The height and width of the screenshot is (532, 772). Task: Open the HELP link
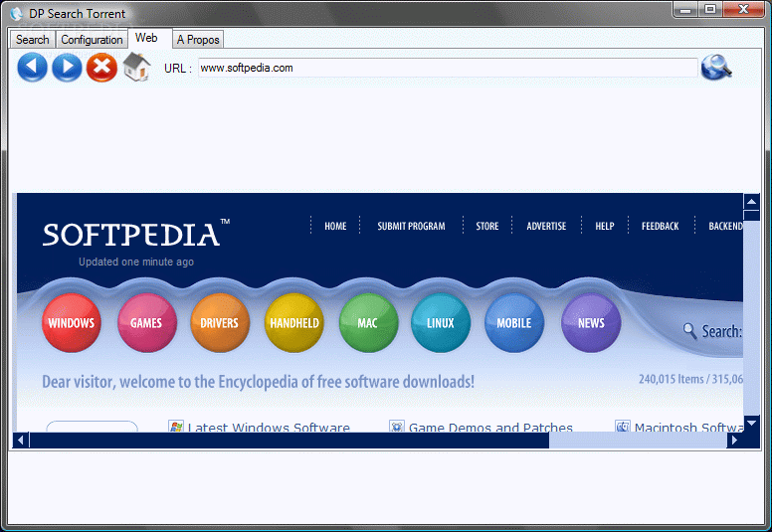[605, 226]
